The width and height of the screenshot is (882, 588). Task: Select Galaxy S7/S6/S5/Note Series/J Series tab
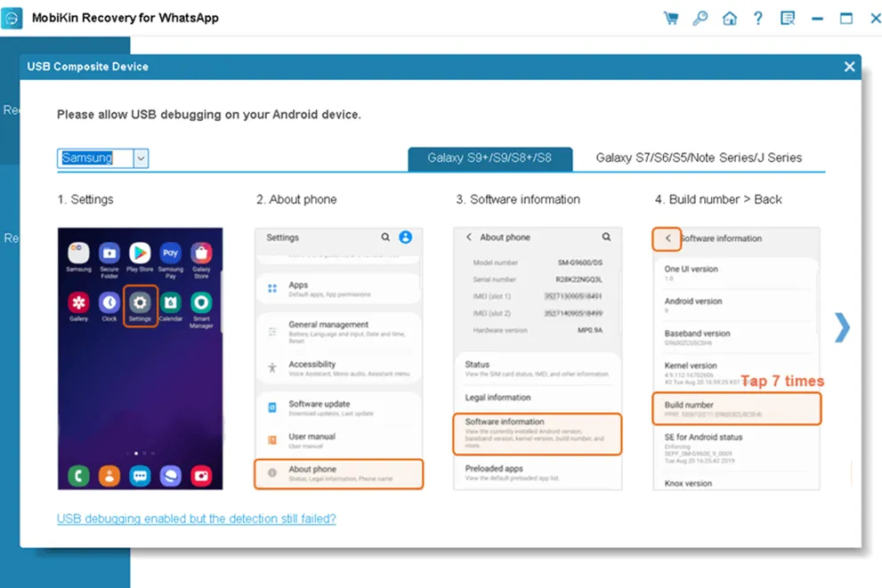click(x=699, y=158)
